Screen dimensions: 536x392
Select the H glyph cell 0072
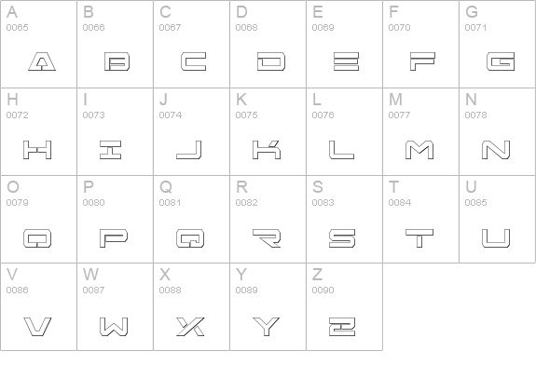38,132
